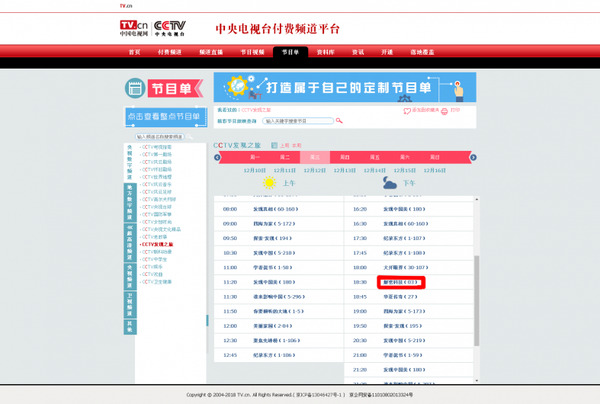Image resolution: width=600 pixels, height=404 pixels.
Task: Open the CCTV卫生健康 channel in list
Action: click(x=157, y=282)
